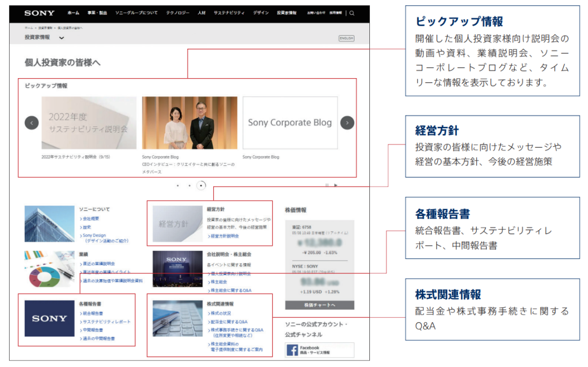Resume carousel playback with the play icon
This screenshot has width=588, height=367.
(x=336, y=185)
